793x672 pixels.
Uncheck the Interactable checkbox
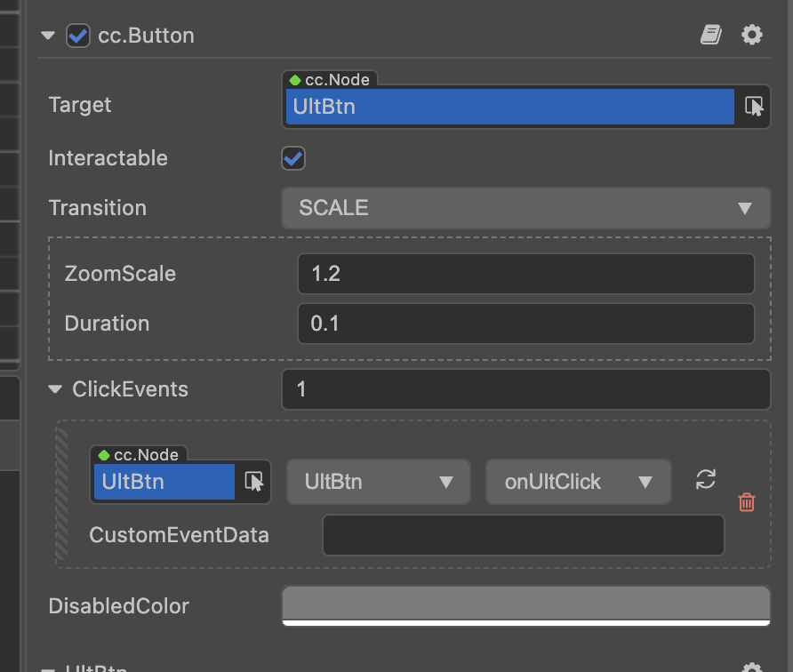click(x=293, y=158)
